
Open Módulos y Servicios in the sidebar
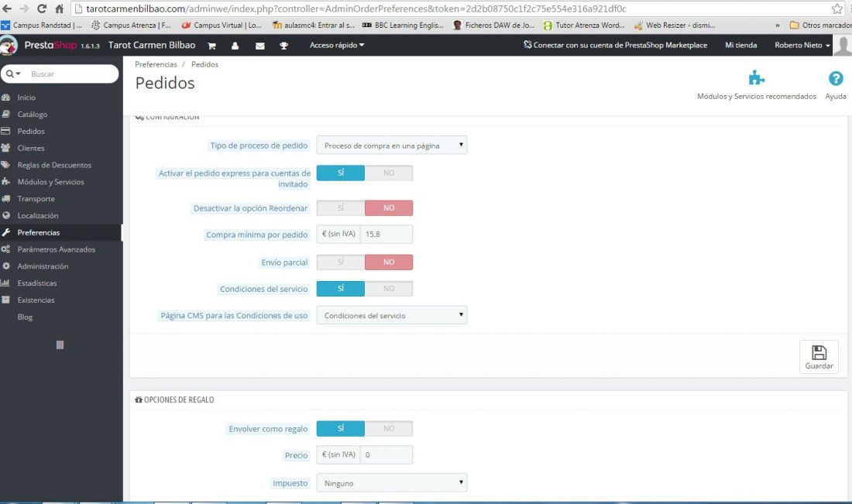pyautogui.click(x=50, y=181)
